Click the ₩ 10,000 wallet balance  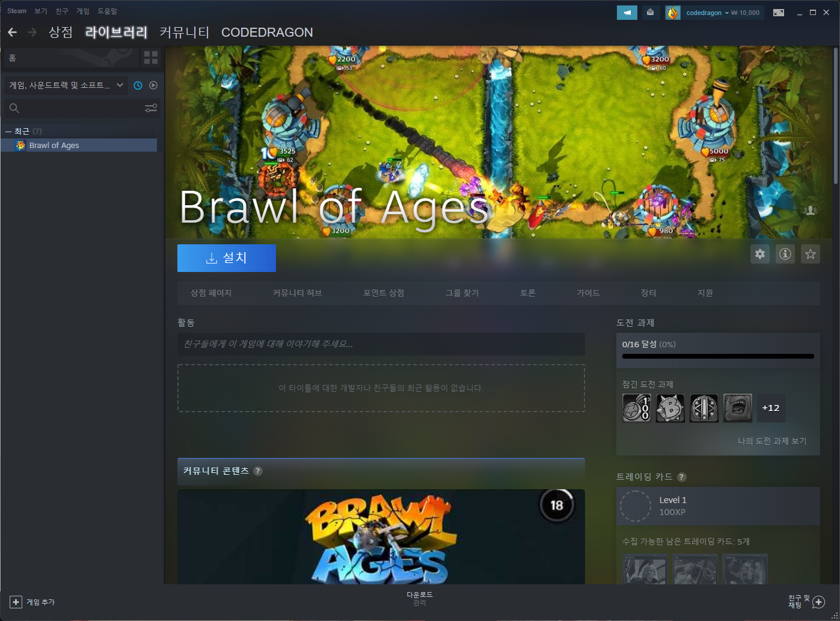click(x=746, y=13)
